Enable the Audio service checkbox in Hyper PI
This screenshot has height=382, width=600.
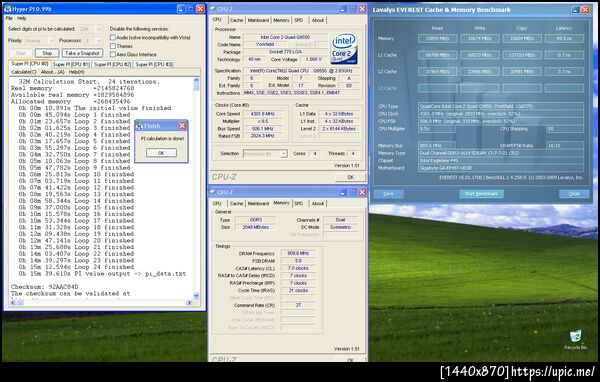point(112,38)
